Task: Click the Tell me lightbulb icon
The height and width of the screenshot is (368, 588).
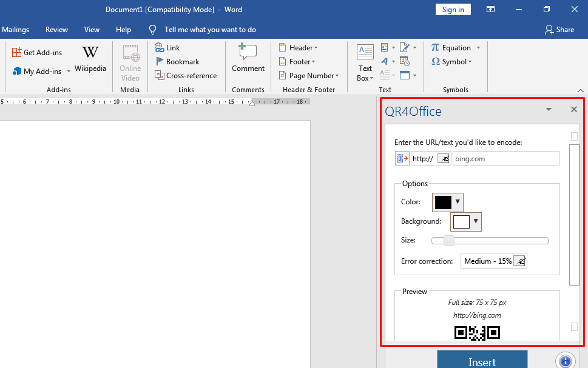Action: (153, 30)
